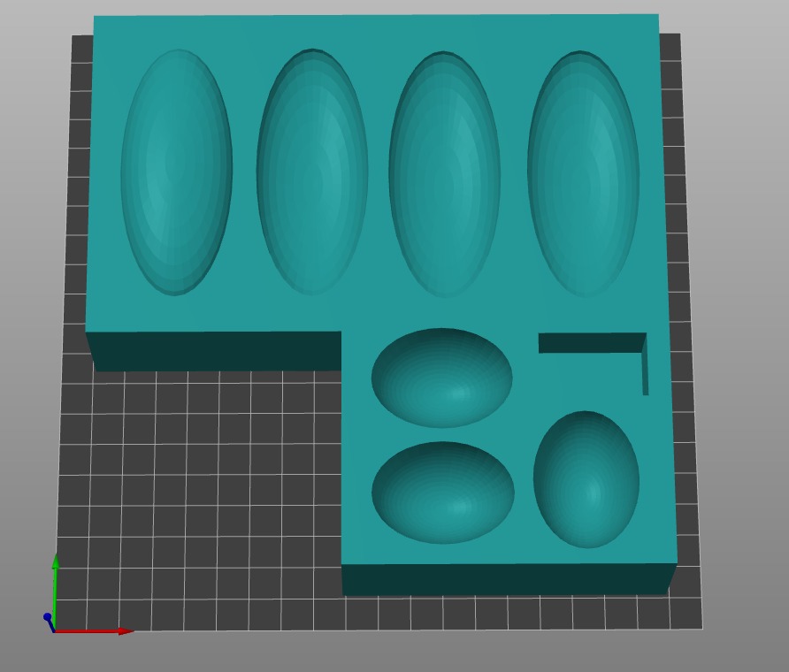
Task: Click the mold surface between the two horizontal ovals
Action: (x=442, y=435)
